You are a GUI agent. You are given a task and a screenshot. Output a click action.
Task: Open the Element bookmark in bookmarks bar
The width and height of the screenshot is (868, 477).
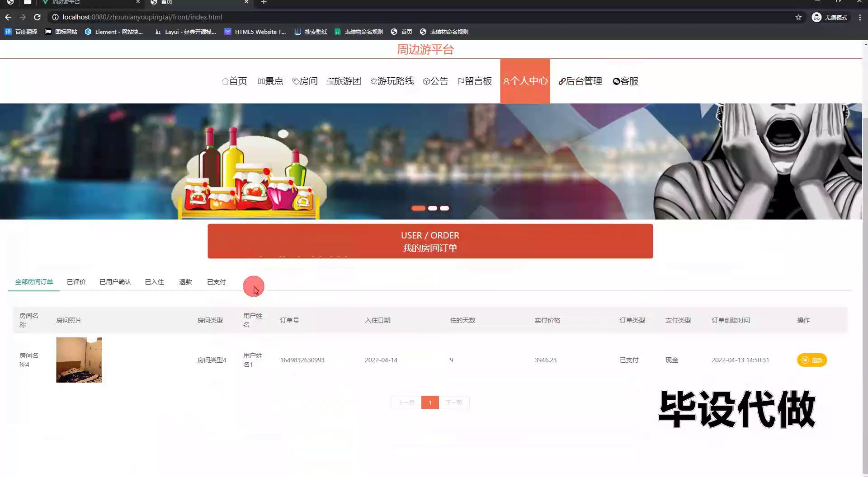pyautogui.click(x=114, y=32)
